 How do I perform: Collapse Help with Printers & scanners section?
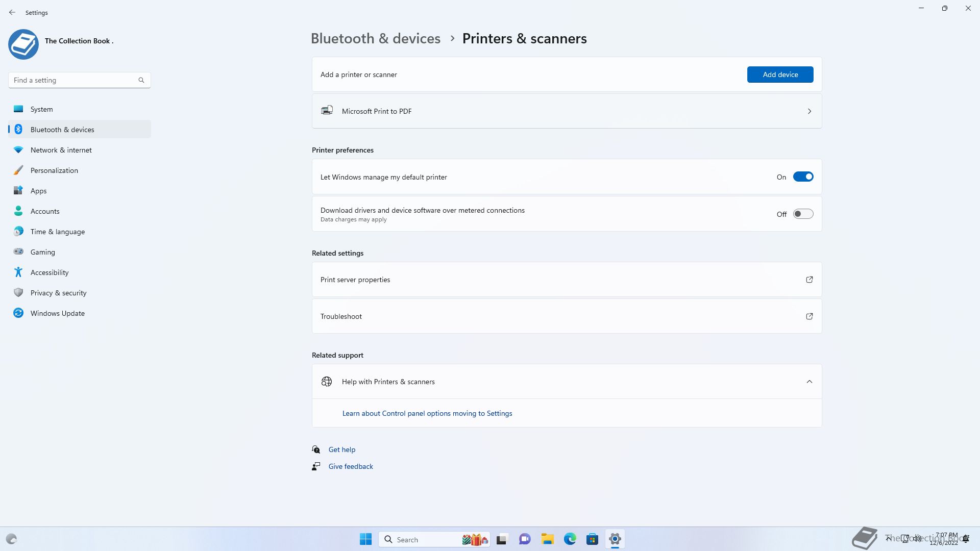[810, 382]
